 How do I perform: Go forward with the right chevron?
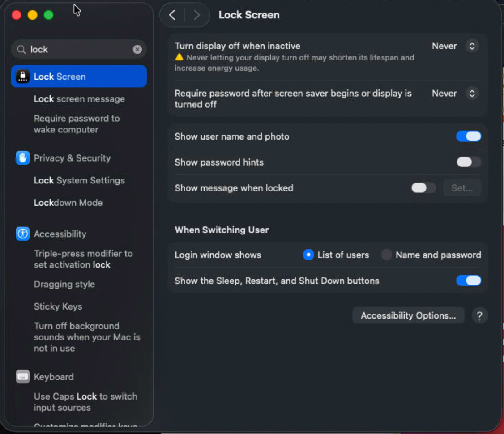pyautogui.click(x=196, y=15)
